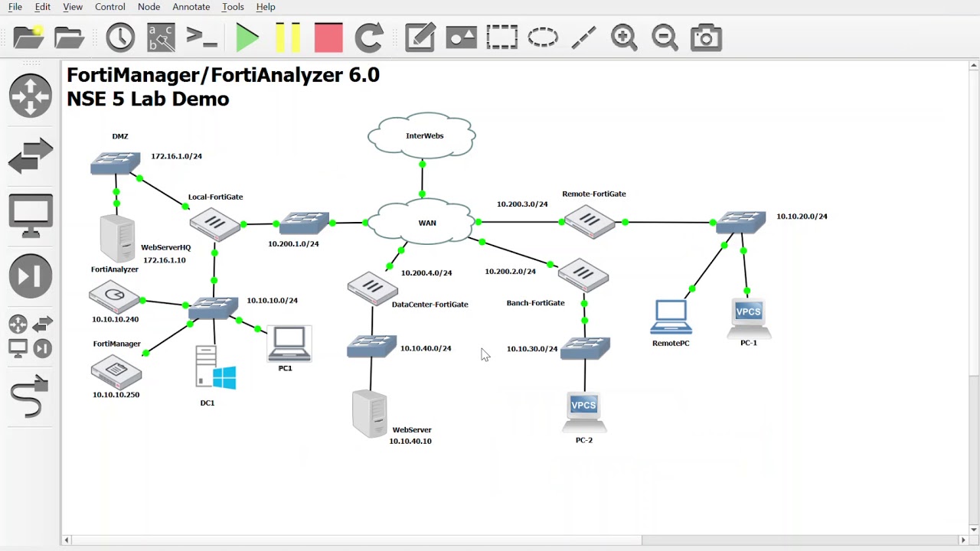
Task: Open project folder icon in toolbar
Action: [x=69, y=37]
